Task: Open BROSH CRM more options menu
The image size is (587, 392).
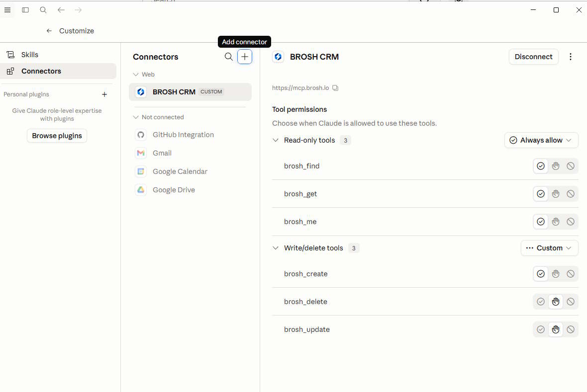Action: click(571, 57)
